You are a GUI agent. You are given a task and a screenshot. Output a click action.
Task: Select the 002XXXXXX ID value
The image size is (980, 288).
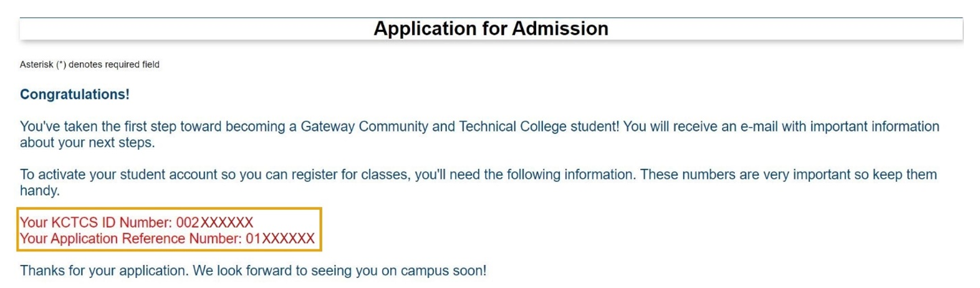click(214, 222)
